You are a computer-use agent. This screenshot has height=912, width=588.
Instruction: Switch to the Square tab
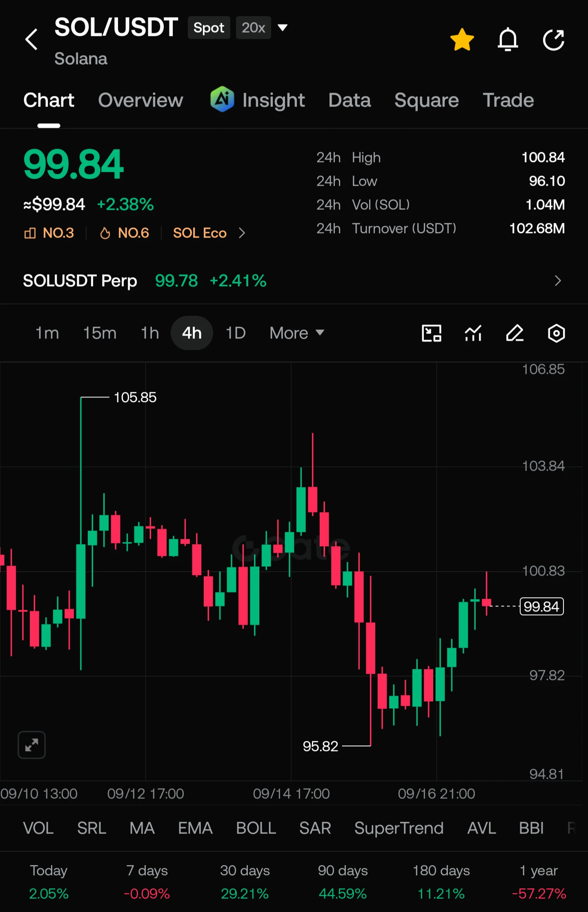(x=427, y=100)
